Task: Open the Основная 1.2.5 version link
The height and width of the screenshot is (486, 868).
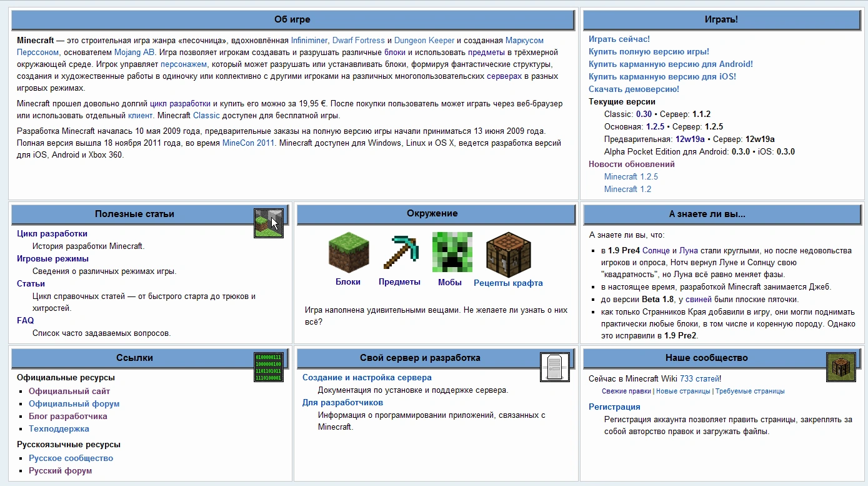Action: [x=655, y=127]
